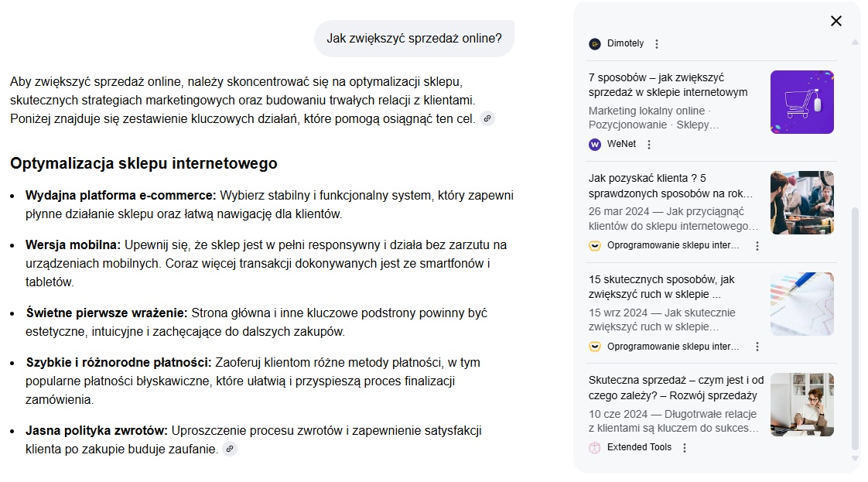Image resolution: width=868 pixels, height=482 pixels.
Task: Click the link icon after return policy bullet
Action: [230, 449]
